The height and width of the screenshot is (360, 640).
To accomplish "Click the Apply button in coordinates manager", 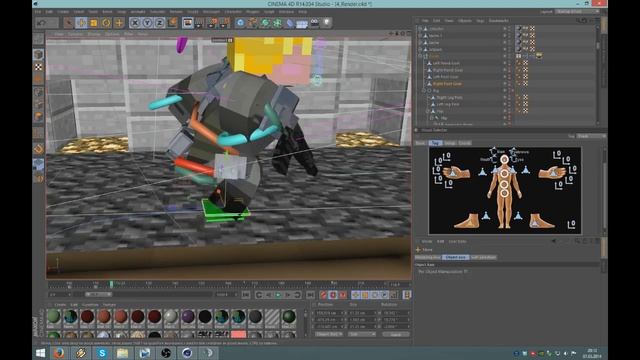I will pyautogui.click(x=396, y=334).
